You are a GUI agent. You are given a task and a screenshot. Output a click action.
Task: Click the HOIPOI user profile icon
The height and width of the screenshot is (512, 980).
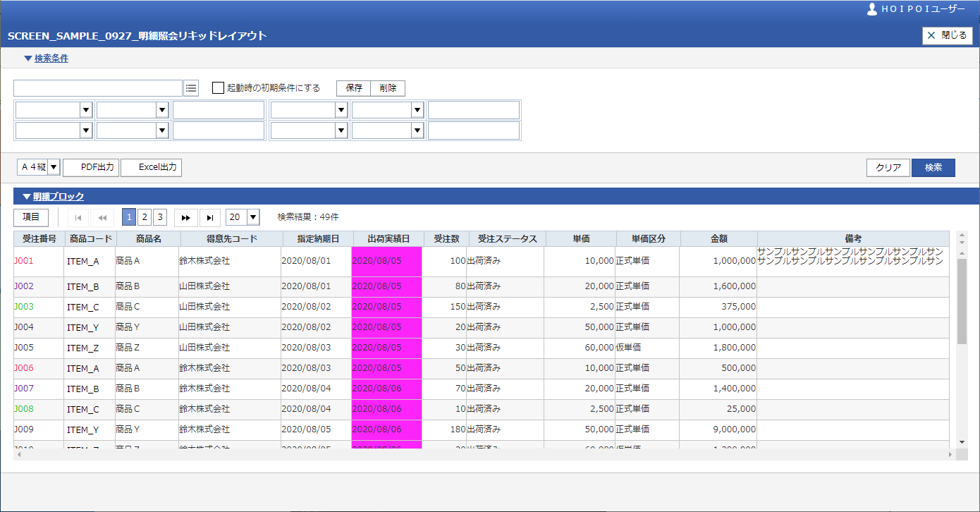872,9
